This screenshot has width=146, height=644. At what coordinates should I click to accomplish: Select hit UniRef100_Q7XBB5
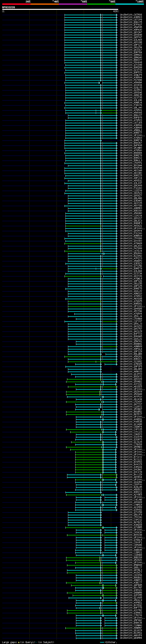pos(131,527)
